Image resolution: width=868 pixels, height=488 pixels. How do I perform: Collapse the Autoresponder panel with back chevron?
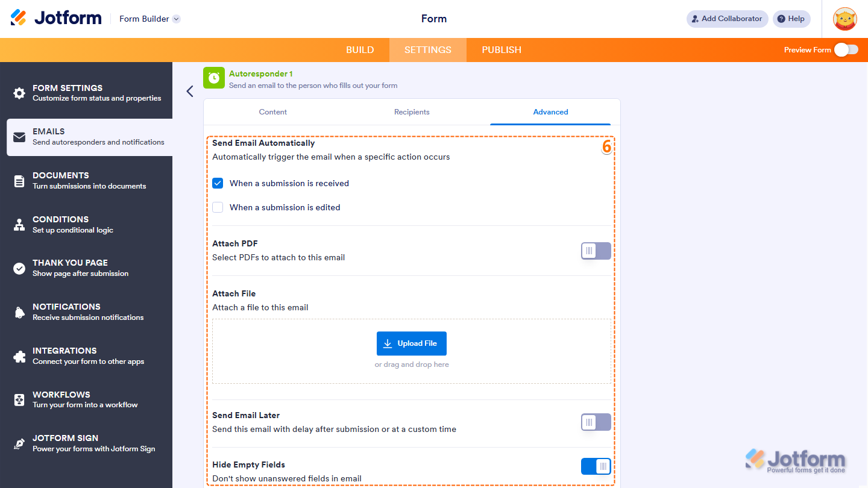[x=190, y=91]
